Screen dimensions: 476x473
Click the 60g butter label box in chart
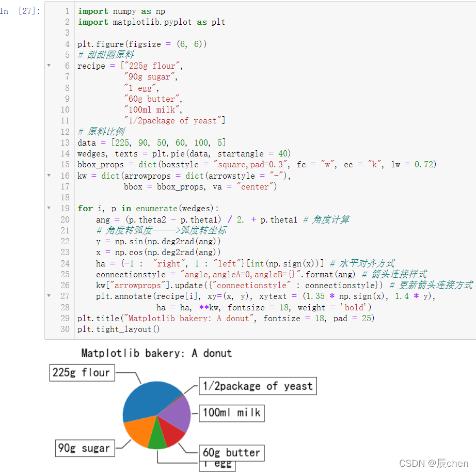(232, 453)
